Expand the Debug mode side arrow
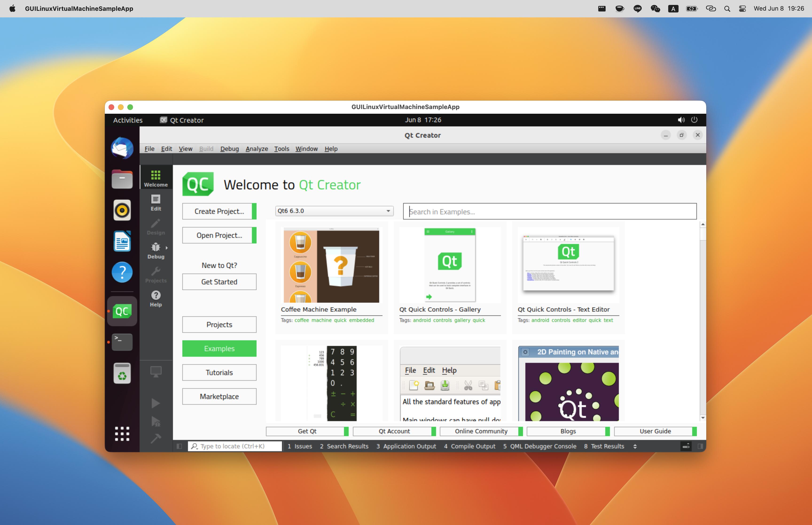Screen dimensions: 812x525 (x=167, y=248)
